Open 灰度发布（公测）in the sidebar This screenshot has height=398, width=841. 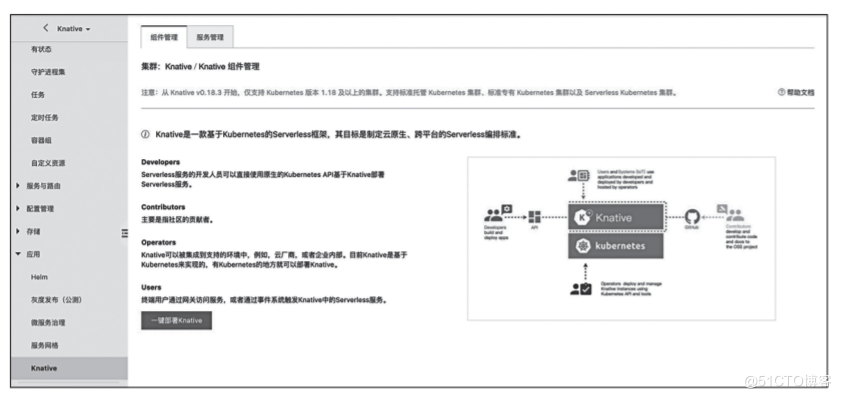click(56, 300)
